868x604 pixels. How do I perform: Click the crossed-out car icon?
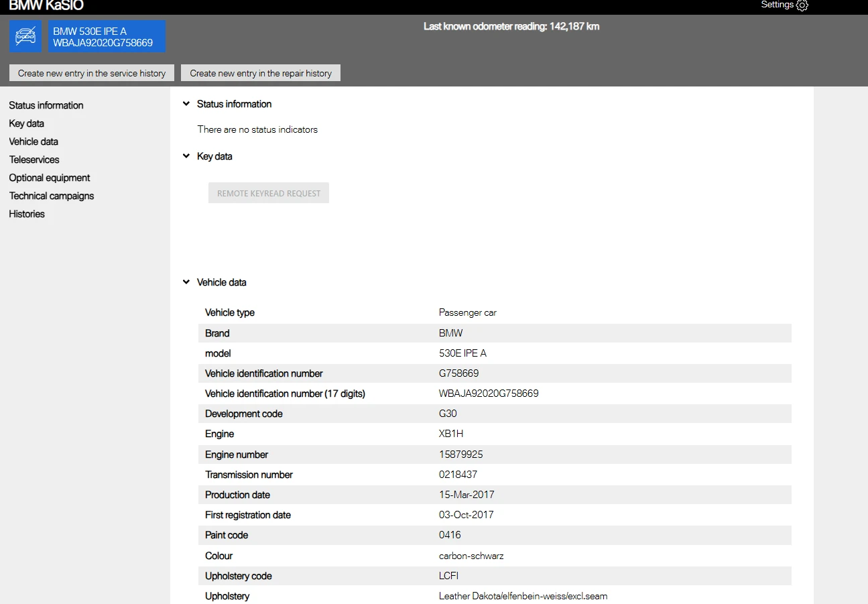pyautogui.click(x=25, y=36)
